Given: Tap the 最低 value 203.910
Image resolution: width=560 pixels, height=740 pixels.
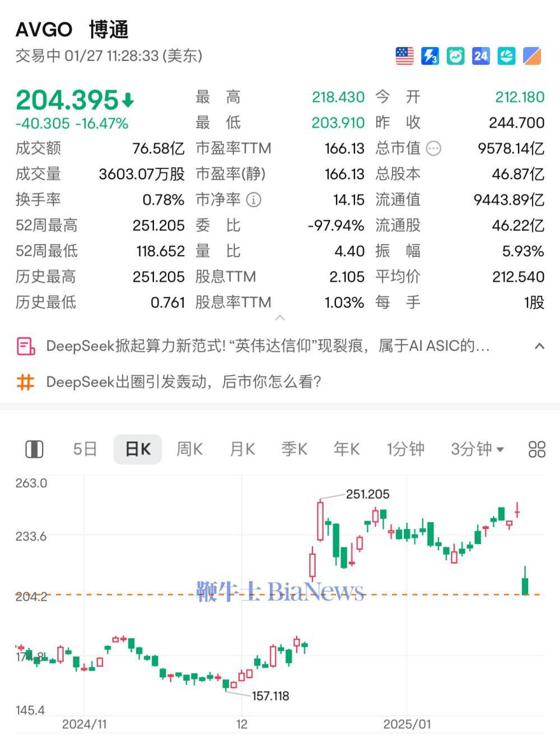Looking at the screenshot, I should (x=338, y=123).
